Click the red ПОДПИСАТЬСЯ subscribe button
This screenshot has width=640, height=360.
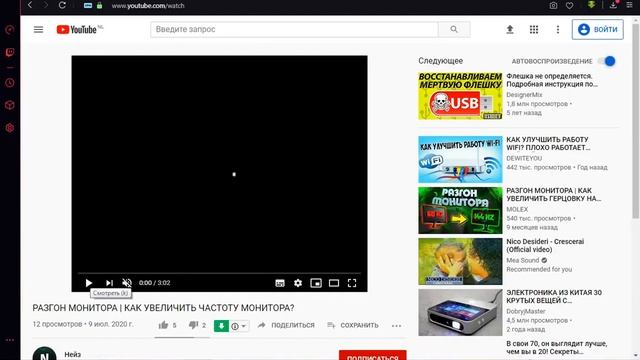click(373, 356)
